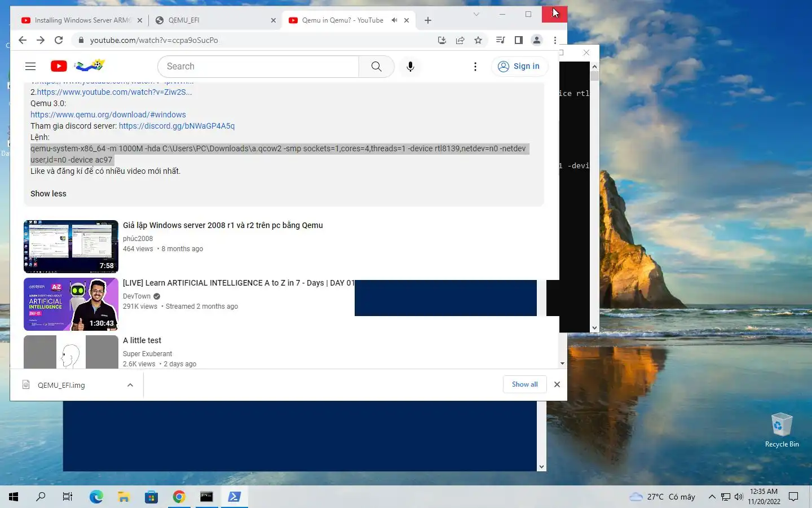Share this page icon in the address bar

[460, 40]
